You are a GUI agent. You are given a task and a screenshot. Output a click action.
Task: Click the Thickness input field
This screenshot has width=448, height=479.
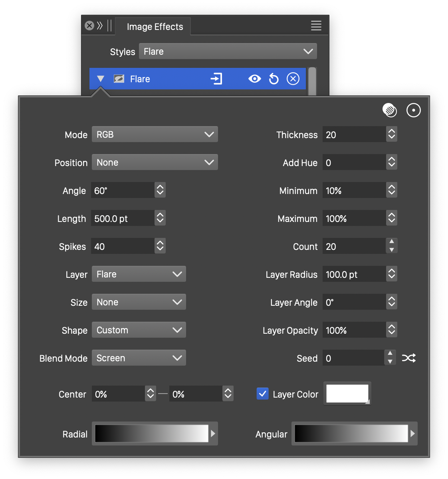354,135
